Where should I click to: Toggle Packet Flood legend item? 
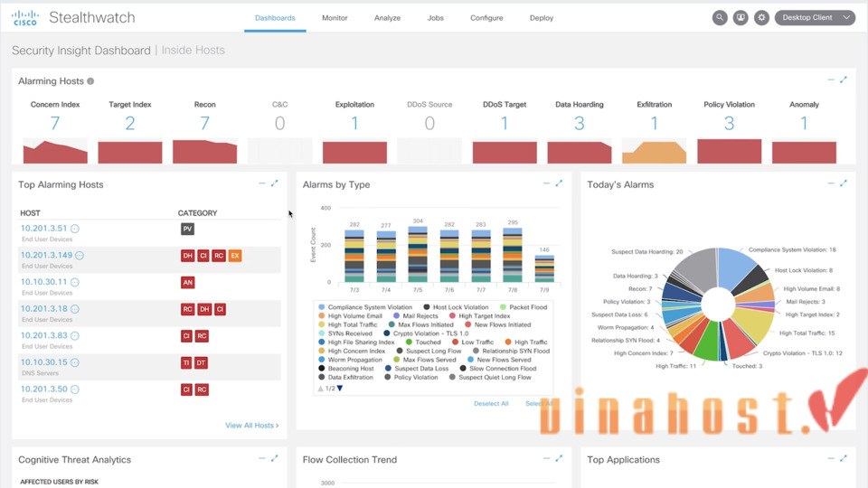(x=524, y=307)
